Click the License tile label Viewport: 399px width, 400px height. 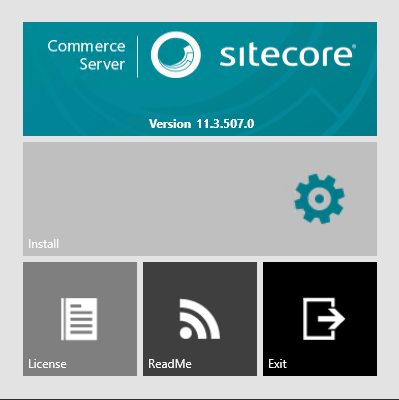pos(47,364)
